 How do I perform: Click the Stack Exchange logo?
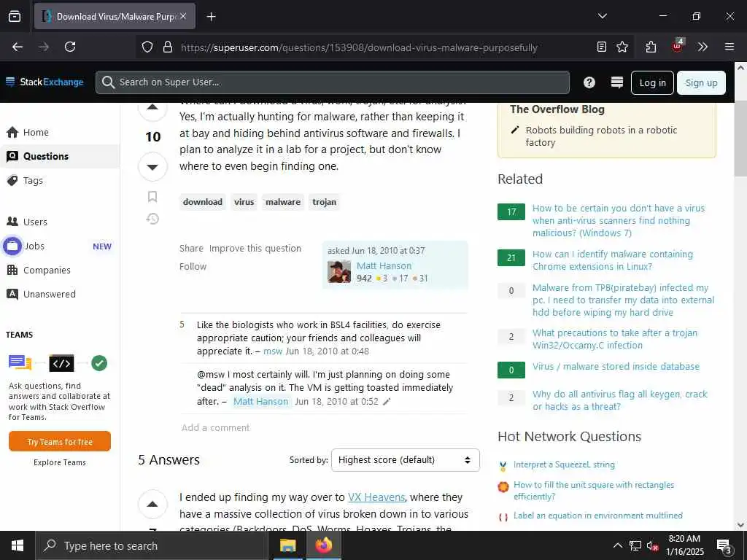pyautogui.click(x=44, y=82)
